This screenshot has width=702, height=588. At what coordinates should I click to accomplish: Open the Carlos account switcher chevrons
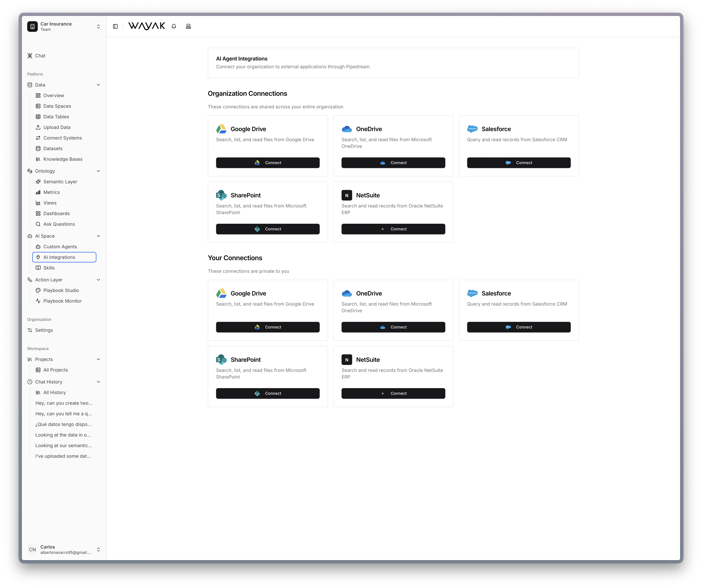click(98, 549)
